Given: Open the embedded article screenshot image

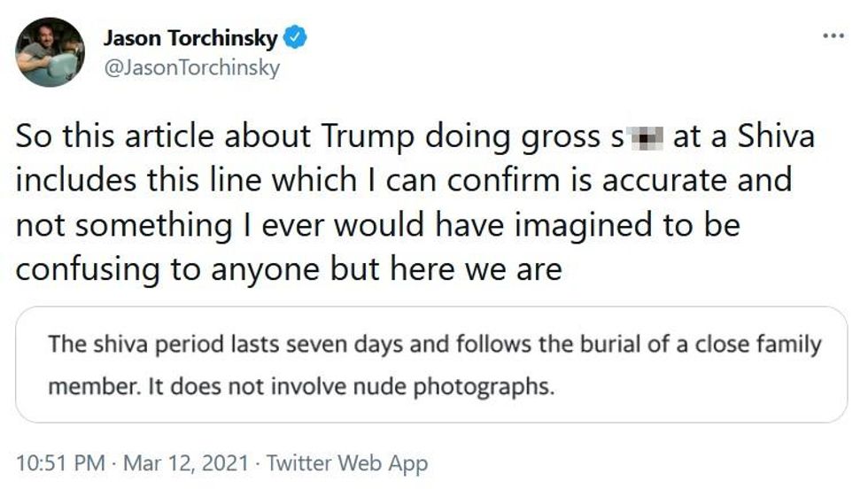Looking at the screenshot, I should click(x=431, y=365).
